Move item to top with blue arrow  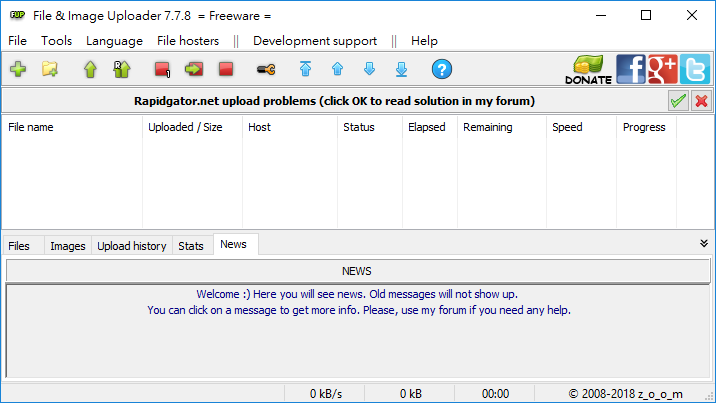[x=305, y=69]
